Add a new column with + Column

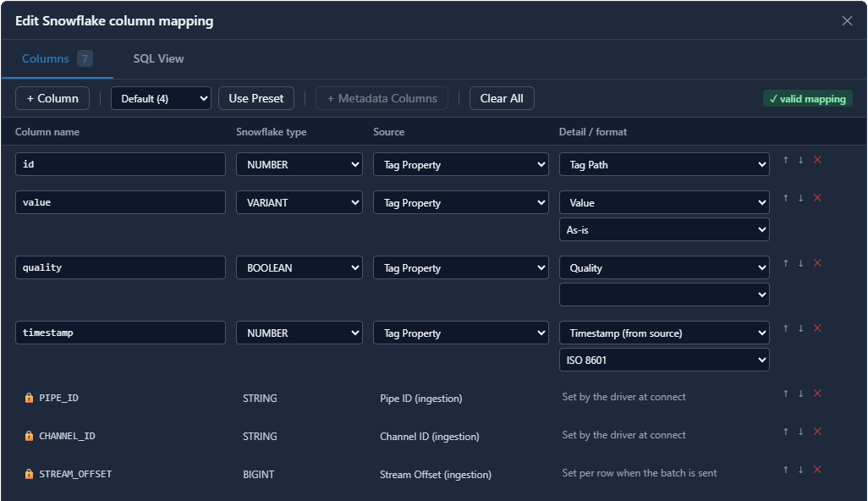click(x=52, y=98)
